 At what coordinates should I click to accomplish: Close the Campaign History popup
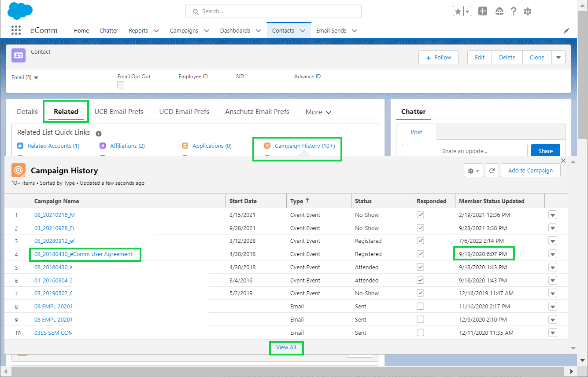[563, 161]
